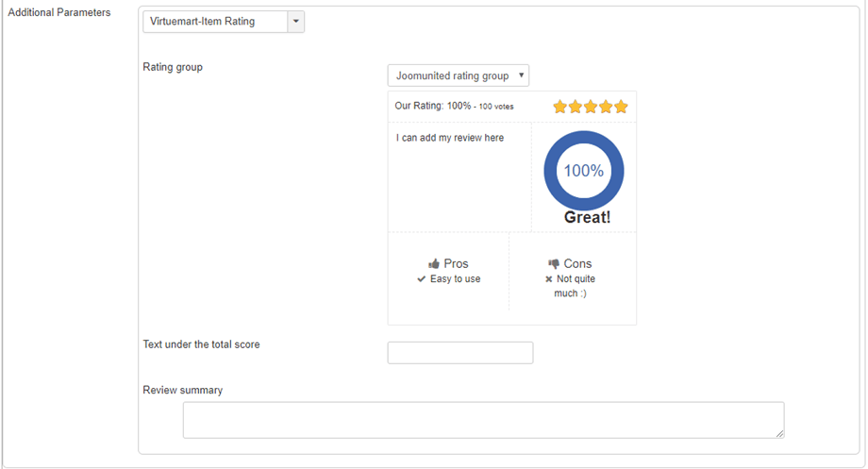Click the first gold star in rating
Image resolution: width=868 pixels, height=469 pixels.
(x=559, y=107)
